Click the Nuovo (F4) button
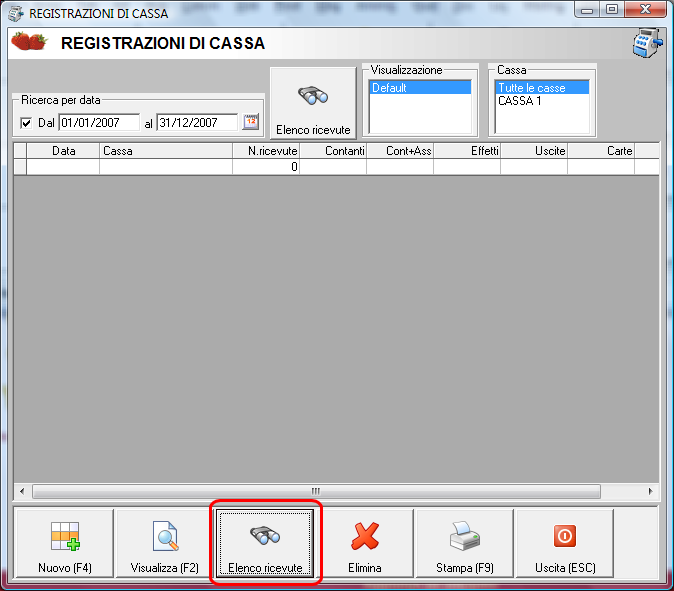The height and width of the screenshot is (591, 674). [x=64, y=544]
